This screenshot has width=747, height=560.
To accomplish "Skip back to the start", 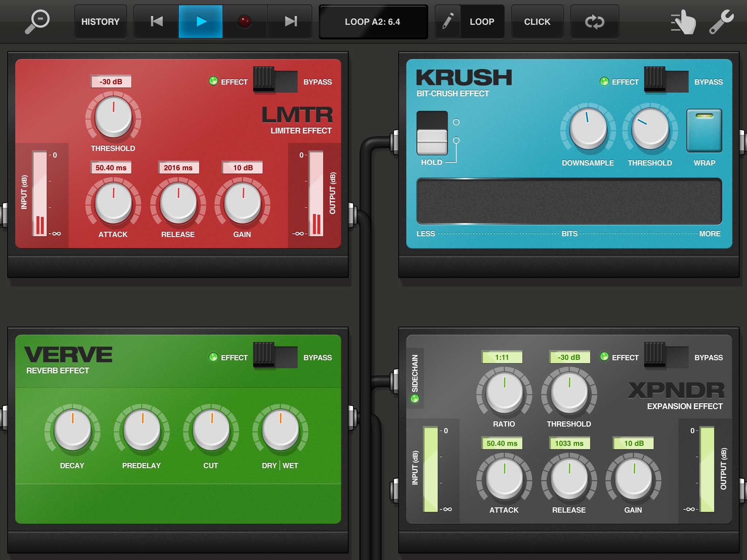I will pyautogui.click(x=156, y=22).
